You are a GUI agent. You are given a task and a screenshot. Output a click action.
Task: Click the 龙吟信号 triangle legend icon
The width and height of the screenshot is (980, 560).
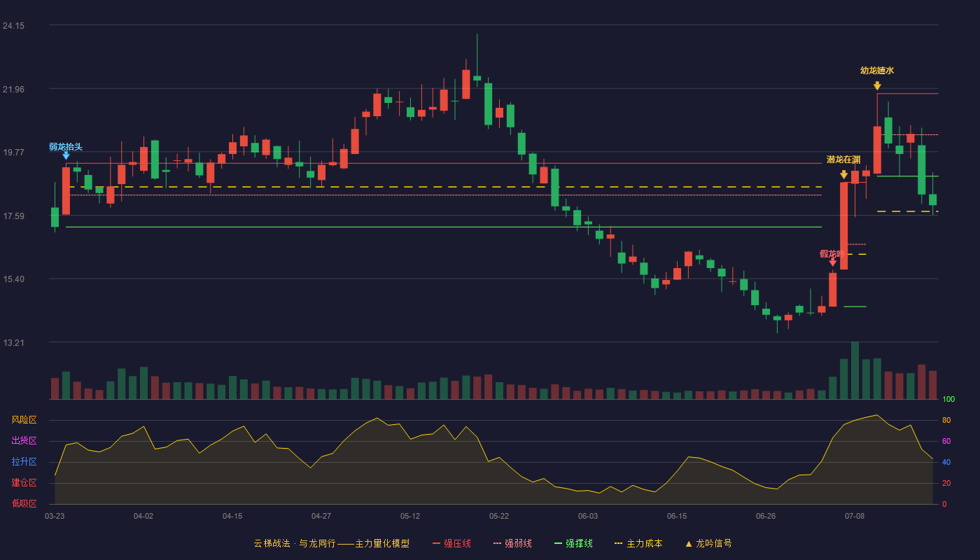pos(689,543)
